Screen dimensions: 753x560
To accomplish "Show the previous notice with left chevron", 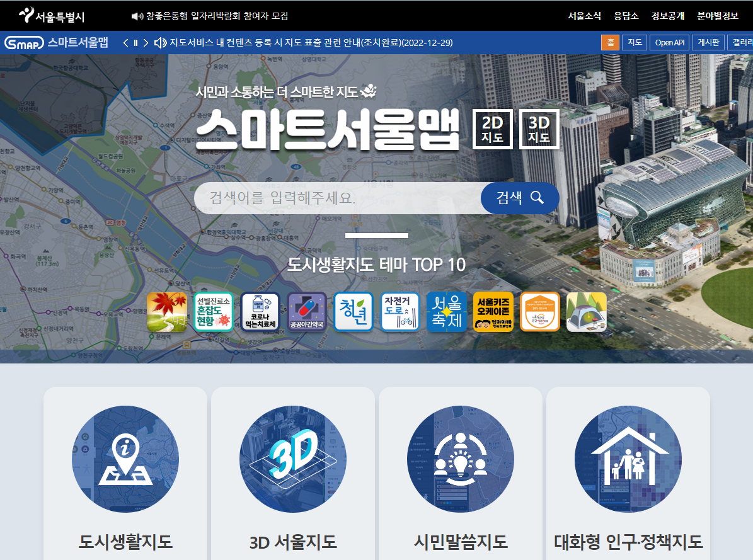I will coord(125,43).
